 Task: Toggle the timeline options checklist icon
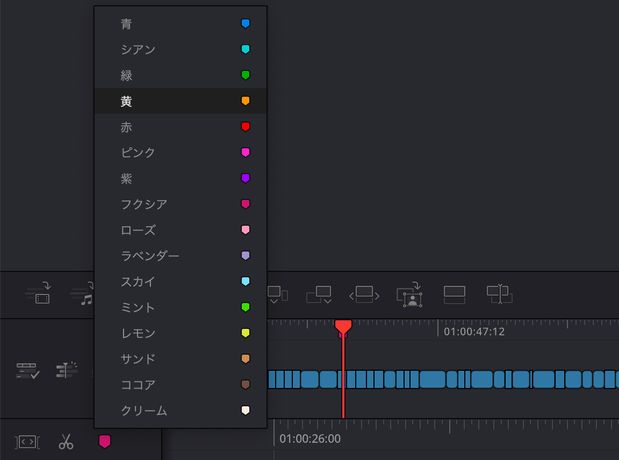(x=27, y=370)
